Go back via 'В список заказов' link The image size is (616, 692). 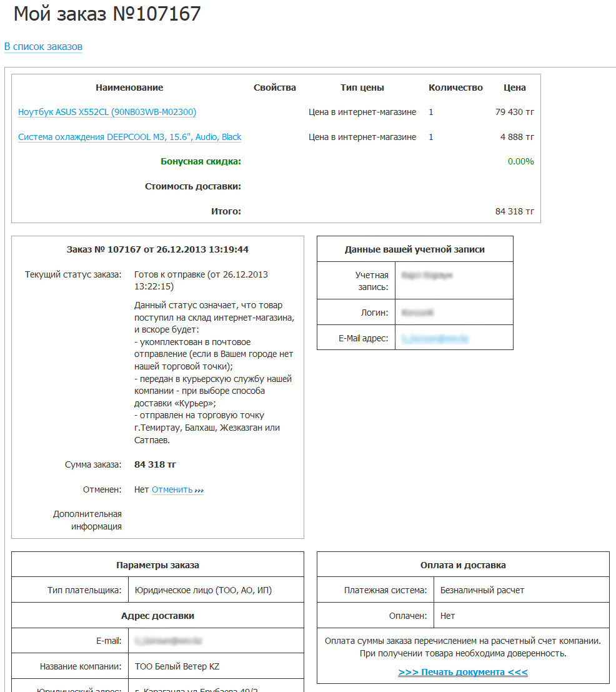pos(43,47)
